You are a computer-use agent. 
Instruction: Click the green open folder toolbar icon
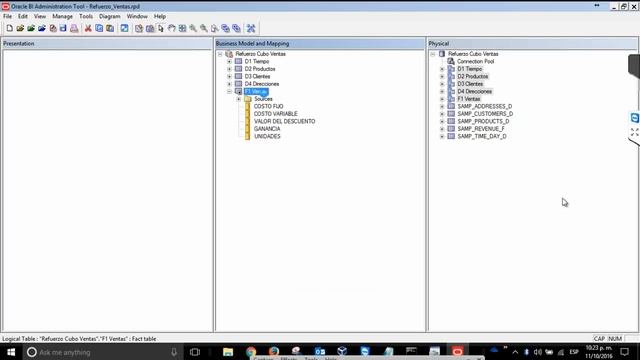31,28
